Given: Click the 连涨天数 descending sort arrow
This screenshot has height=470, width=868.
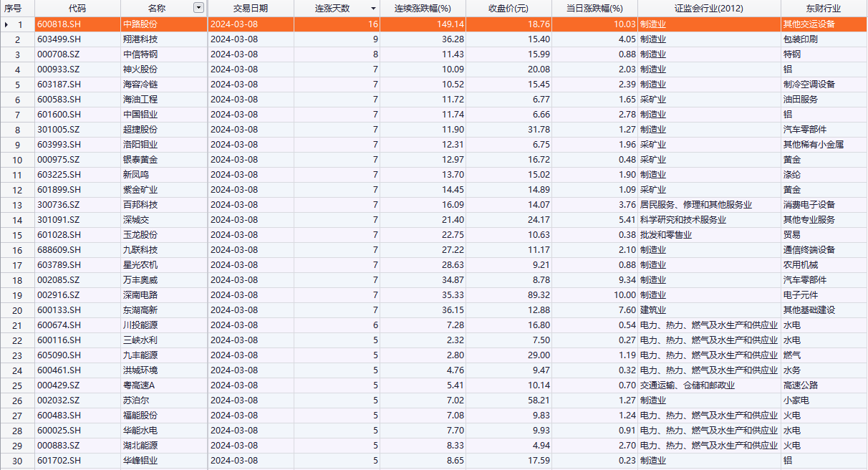Looking at the screenshot, I should [373, 9].
